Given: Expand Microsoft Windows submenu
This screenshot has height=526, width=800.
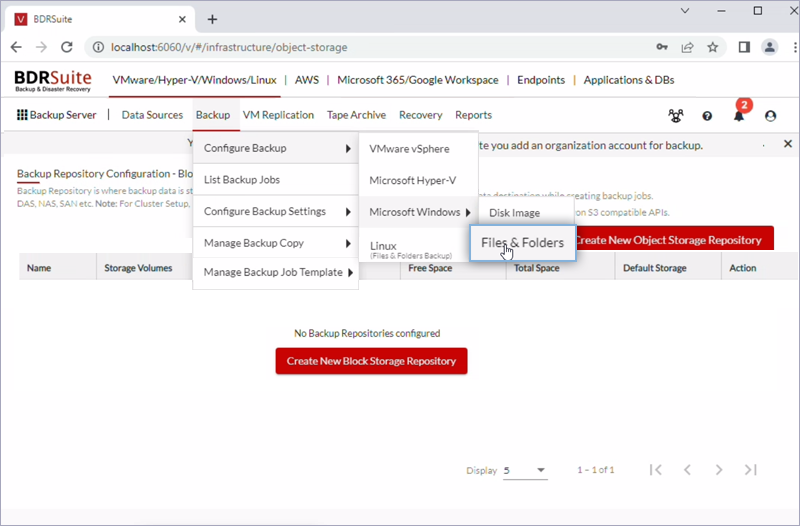Looking at the screenshot, I should [419, 212].
